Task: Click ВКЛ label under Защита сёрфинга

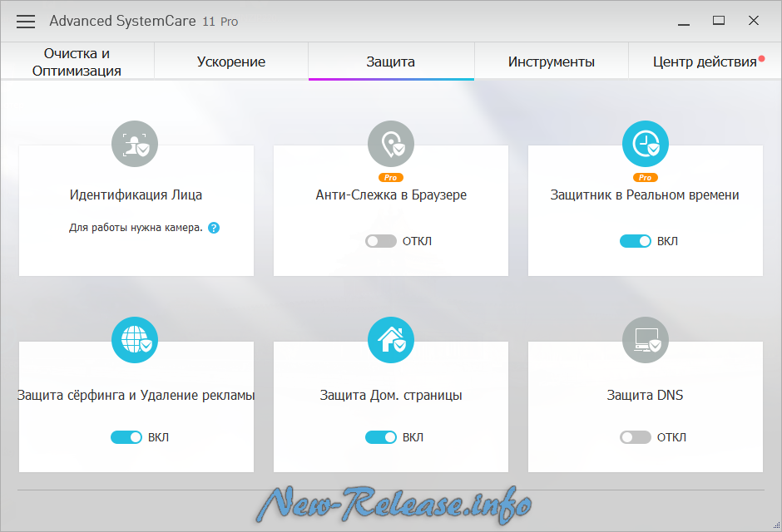Action: coord(159,437)
